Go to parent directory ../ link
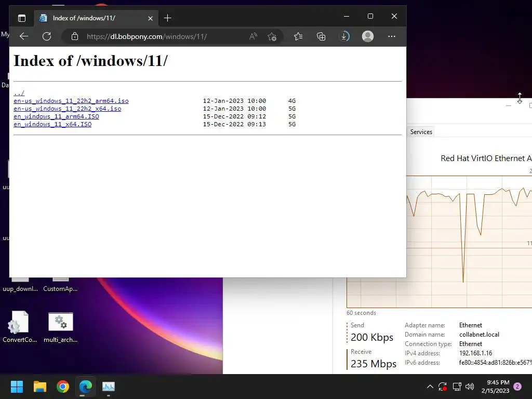 [x=19, y=93]
